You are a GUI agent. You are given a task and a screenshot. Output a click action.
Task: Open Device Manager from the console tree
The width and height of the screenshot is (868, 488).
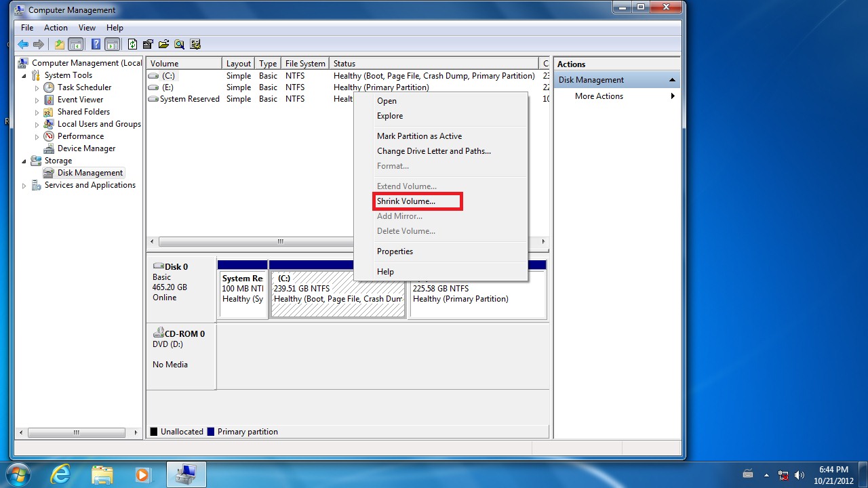pyautogui.click(x=86, y=148)
